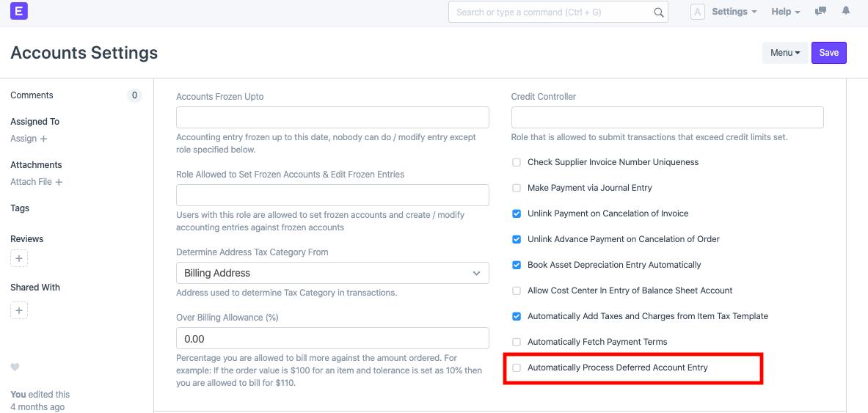Open the Help menu

(785, 12)
